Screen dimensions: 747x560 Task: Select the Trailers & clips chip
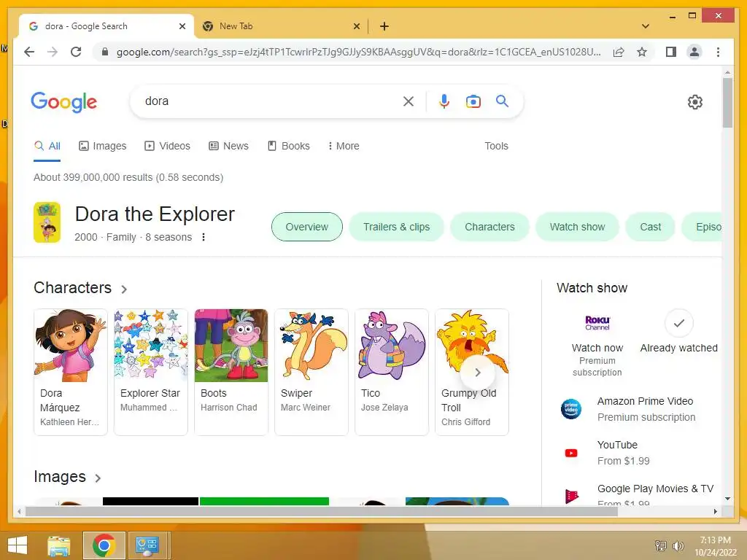pyautogui.click(x=396, y=227)
